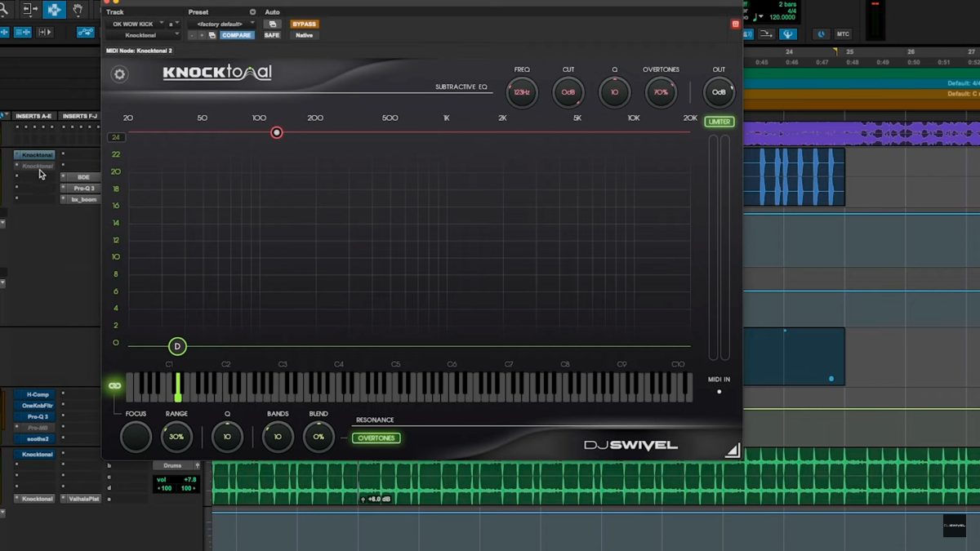
Task: Click the blue automation-follows-edit button
Action: (x=86, y=32)
